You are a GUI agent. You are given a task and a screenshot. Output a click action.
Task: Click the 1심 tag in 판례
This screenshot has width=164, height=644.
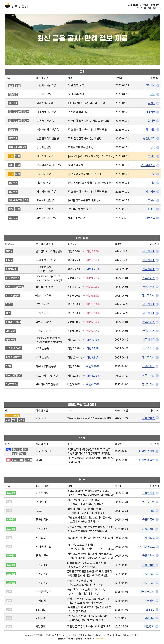tap(8, 449)
